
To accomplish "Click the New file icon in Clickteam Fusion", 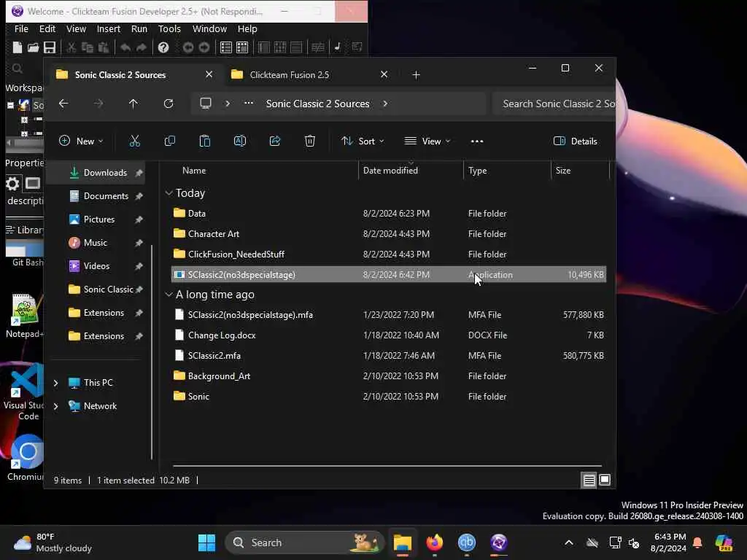I will [18, 47].
